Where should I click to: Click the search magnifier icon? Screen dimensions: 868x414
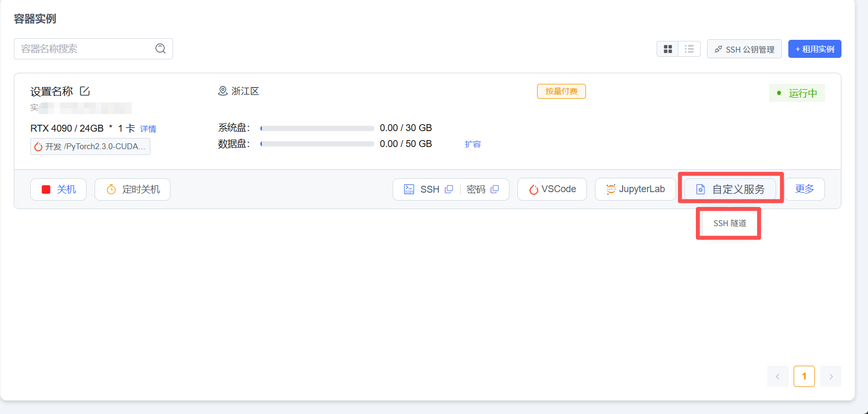(160, 49)
